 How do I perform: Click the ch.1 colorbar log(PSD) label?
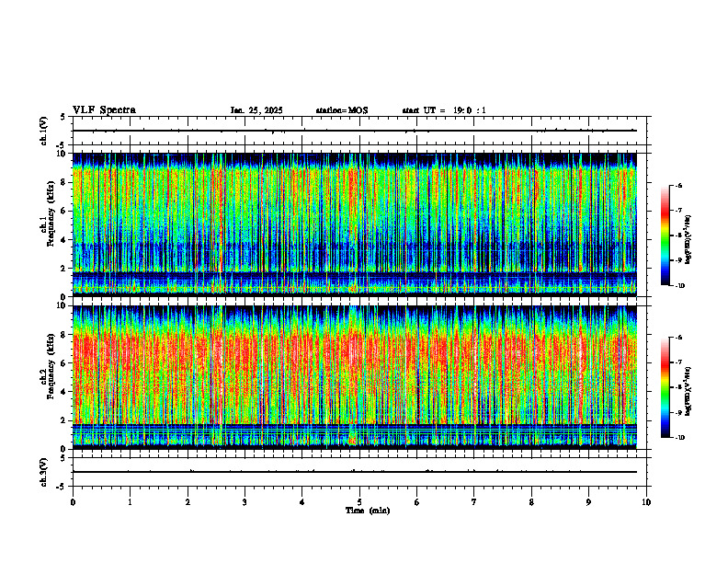click(x=688, y=240)
